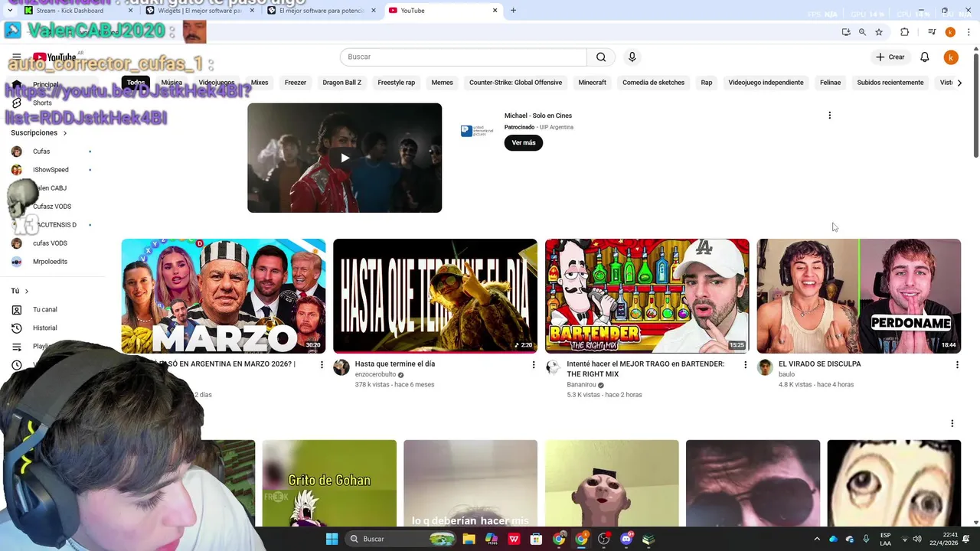Expand the Tú section chevron
Viewport: 980px width, 551px height.
(x=27, y=292)
